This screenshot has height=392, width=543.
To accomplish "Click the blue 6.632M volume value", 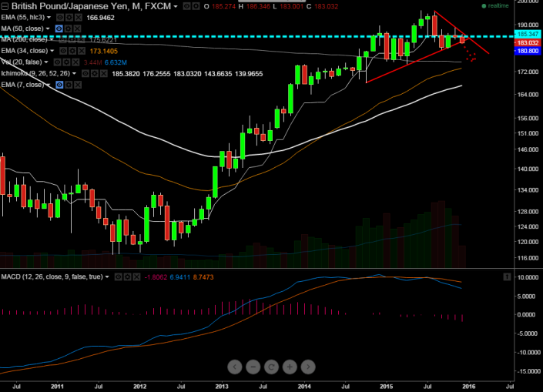I will 116,62.
